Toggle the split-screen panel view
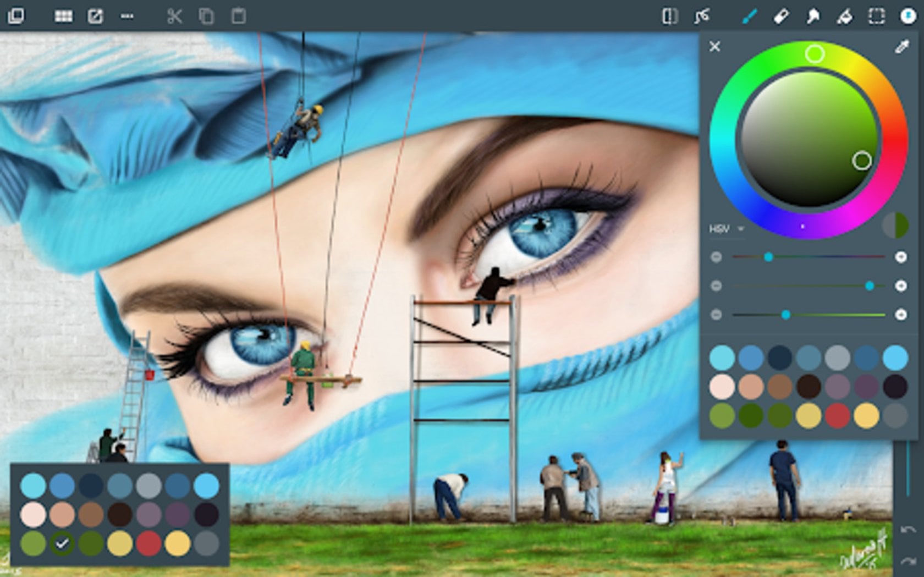The height and width of the screenshot is (577, 924). tap(670, 17)
